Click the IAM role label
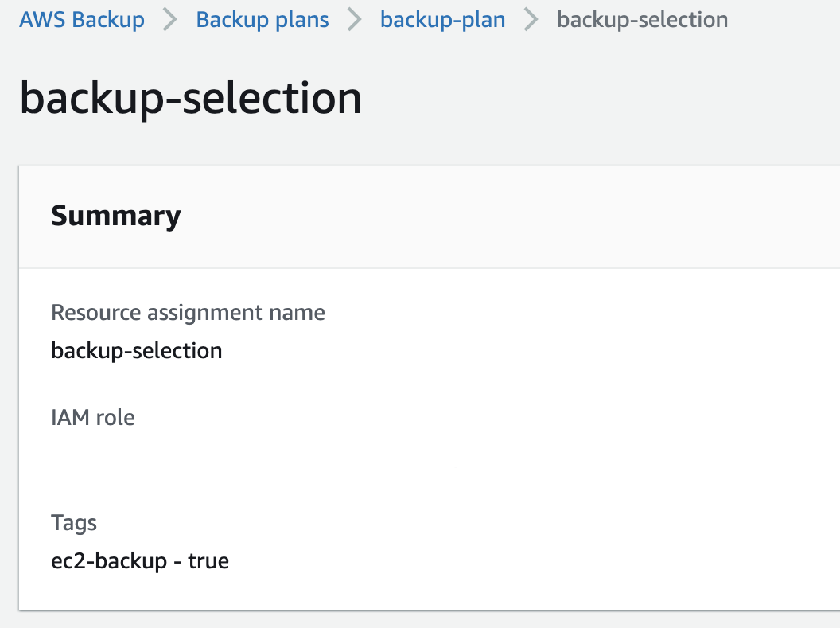840x628 pixels. pos(93,418)
